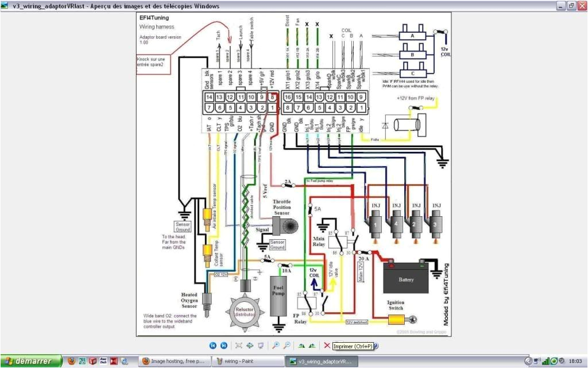Check network signal strength in system tray
Viewport: 588px width, 368px height.
pos(546,361)
